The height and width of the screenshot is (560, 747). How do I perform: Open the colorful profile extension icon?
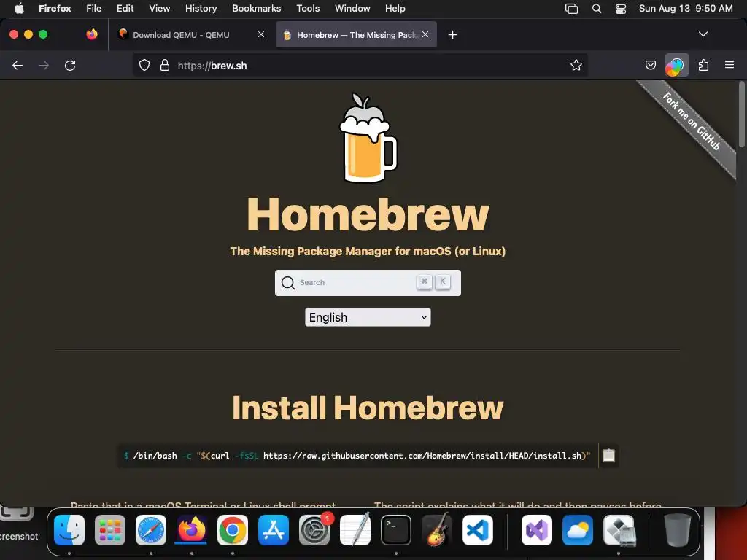pos(676,66)
